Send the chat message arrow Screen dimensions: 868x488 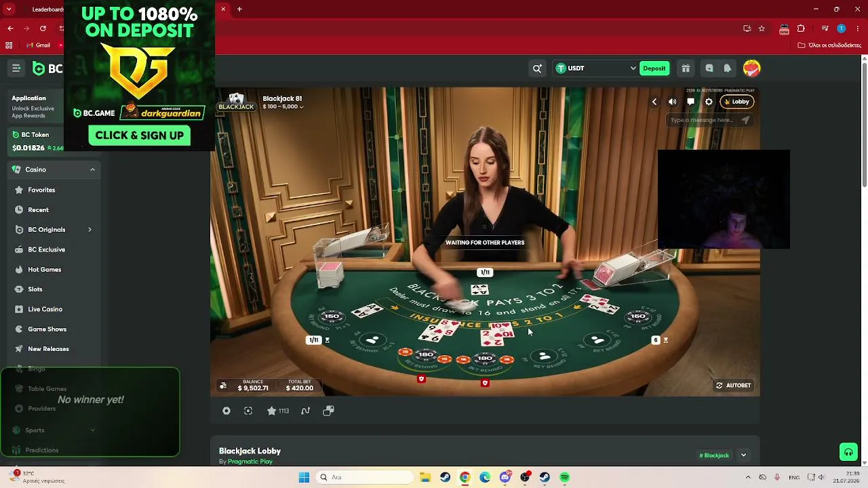745,120
